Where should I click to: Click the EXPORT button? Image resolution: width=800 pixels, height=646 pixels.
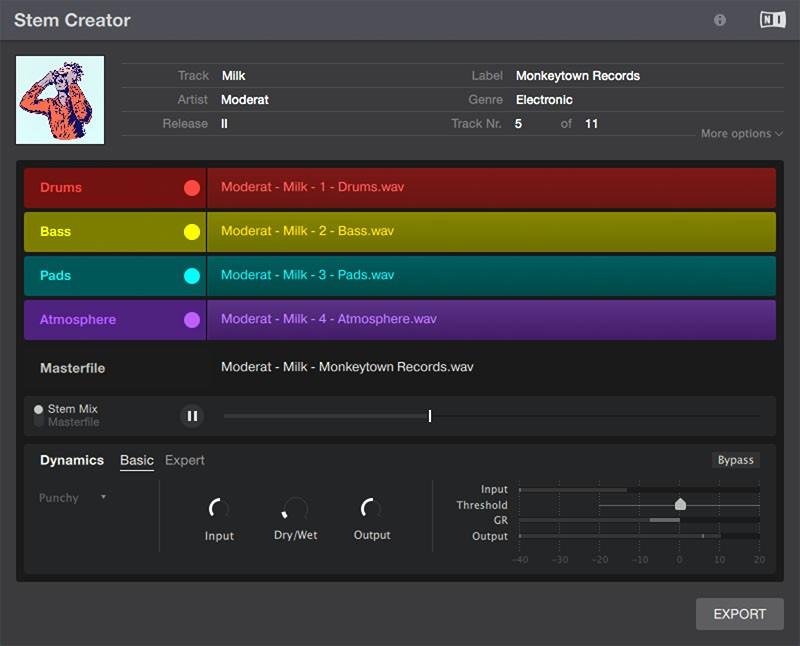pyautogui.click(x=739, y=614)
